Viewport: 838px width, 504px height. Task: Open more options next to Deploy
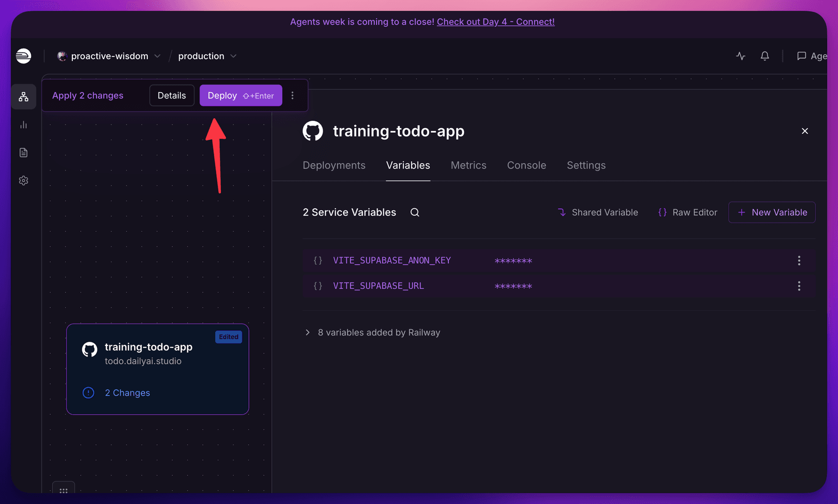293,95
